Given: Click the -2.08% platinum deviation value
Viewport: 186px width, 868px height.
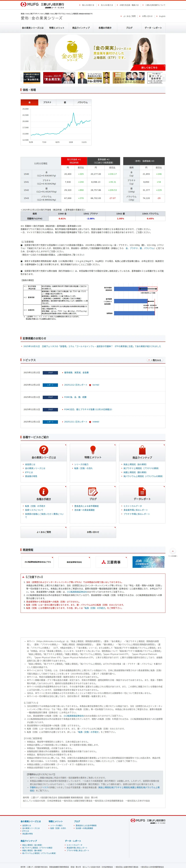Looking at the screenshot, I should click(91, 219).
